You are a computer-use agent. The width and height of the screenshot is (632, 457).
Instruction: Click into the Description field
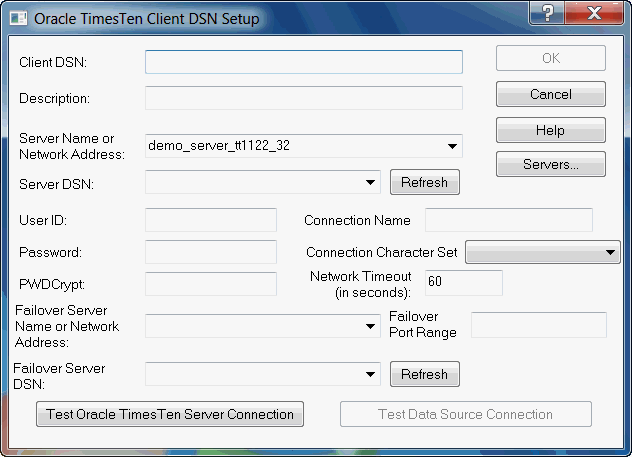coord(303,98)
